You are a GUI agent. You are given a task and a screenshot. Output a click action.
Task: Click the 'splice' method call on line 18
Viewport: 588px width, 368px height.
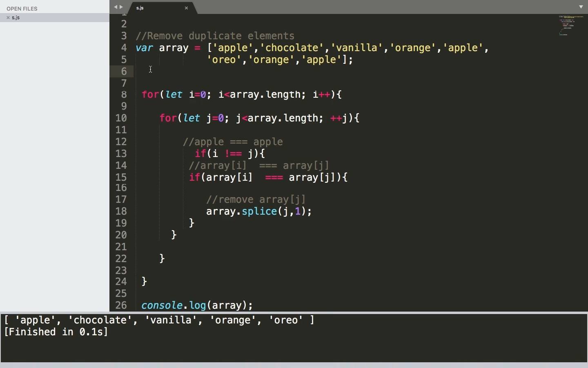[259, 211]
